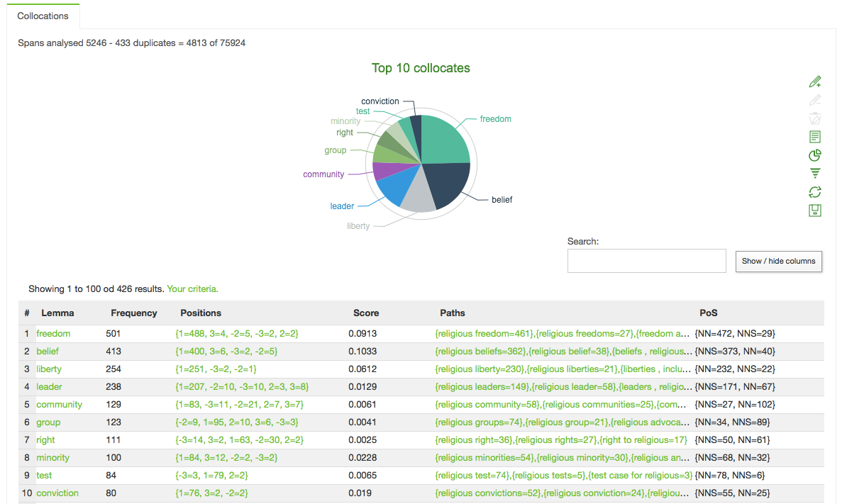Screen dimensions: 847x504
Task: Select the Collocations tab
Action: 43,16
